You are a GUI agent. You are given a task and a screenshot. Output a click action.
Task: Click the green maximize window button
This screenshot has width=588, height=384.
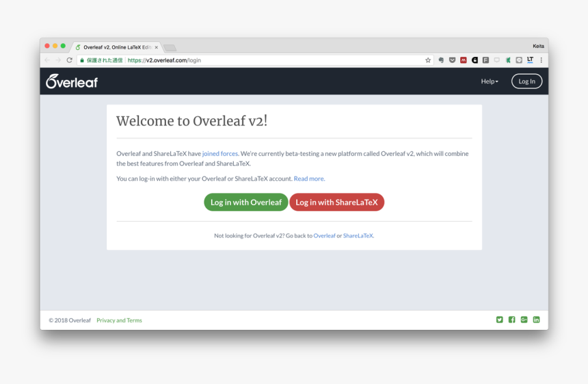click(63, 46)
